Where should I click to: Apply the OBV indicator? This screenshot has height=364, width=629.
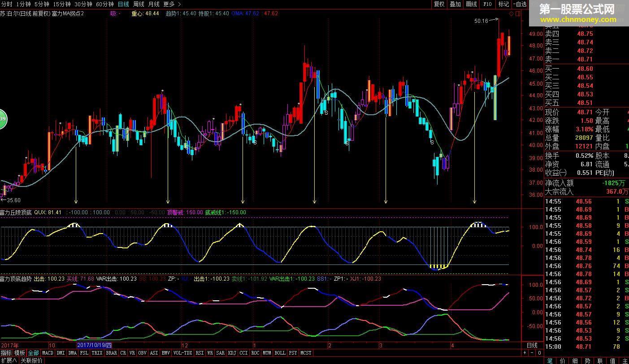coord(143,353)
